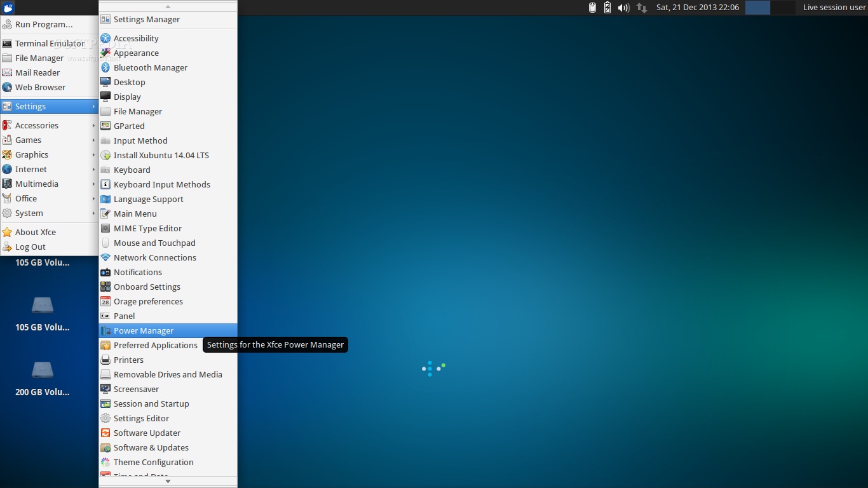Open Run Program... from main menu
Screen dimensions: 868x488
(49, 24)
